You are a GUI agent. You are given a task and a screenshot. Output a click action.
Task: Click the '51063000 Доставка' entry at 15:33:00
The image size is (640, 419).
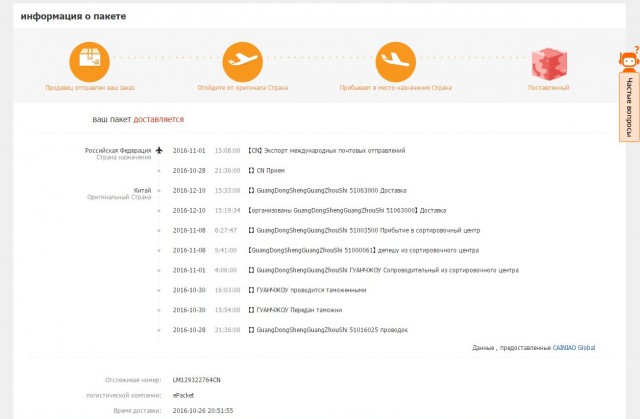(327, 191)
